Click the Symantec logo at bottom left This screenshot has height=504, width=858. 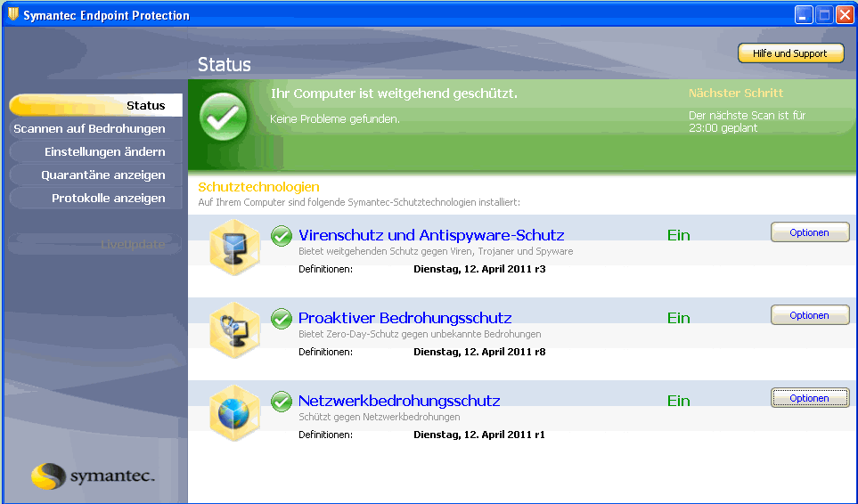93,476
